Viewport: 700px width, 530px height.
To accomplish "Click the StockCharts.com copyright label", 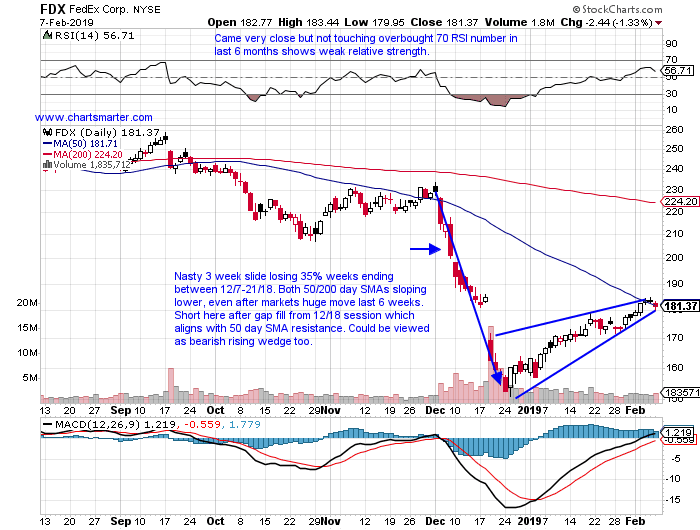I will [617, 9].
